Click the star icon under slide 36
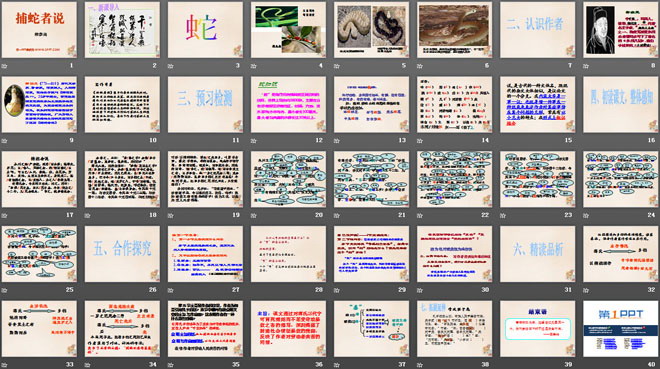The width and height of the screenshot is (660, 369). [x=253, y=364]
